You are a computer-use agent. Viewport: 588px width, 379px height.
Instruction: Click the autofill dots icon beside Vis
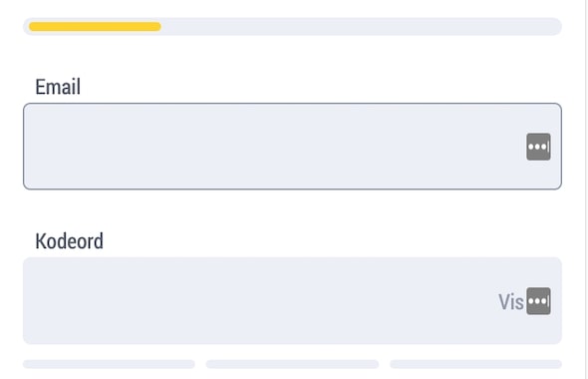[x=538, y=301]
